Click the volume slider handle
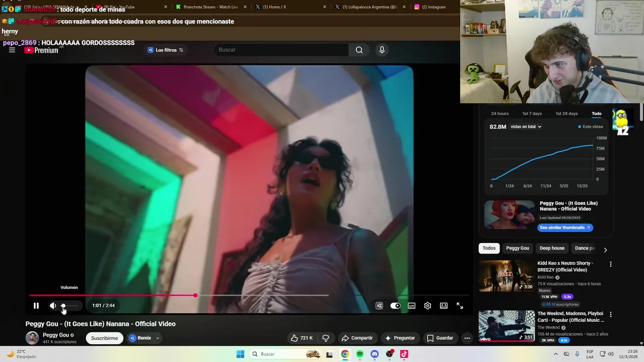 (x=63, y=306)
